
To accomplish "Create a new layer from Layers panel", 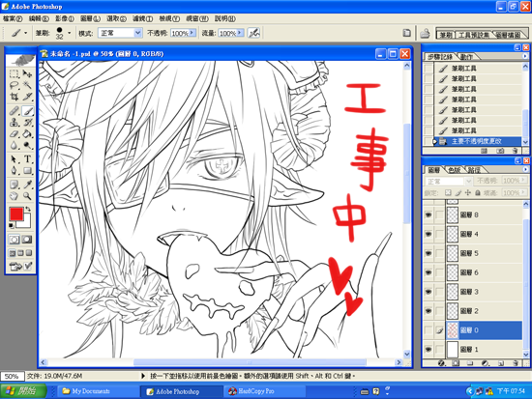I will pos(501,363).
